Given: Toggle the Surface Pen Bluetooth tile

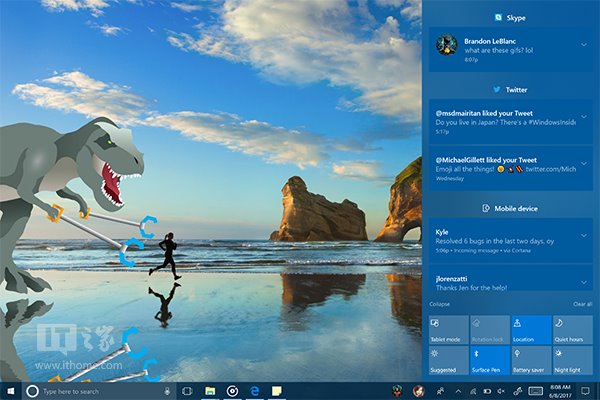Looking at the screenshot, I should tap(490, 360).
